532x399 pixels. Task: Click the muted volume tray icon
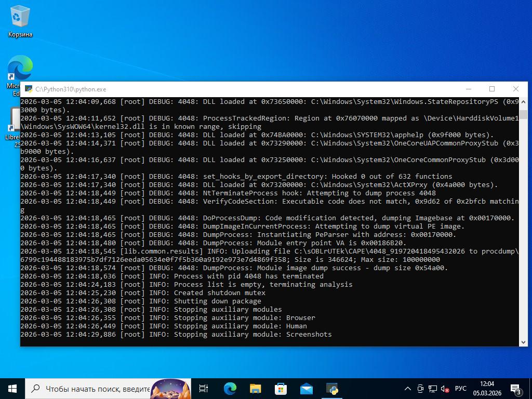[445, 389]
